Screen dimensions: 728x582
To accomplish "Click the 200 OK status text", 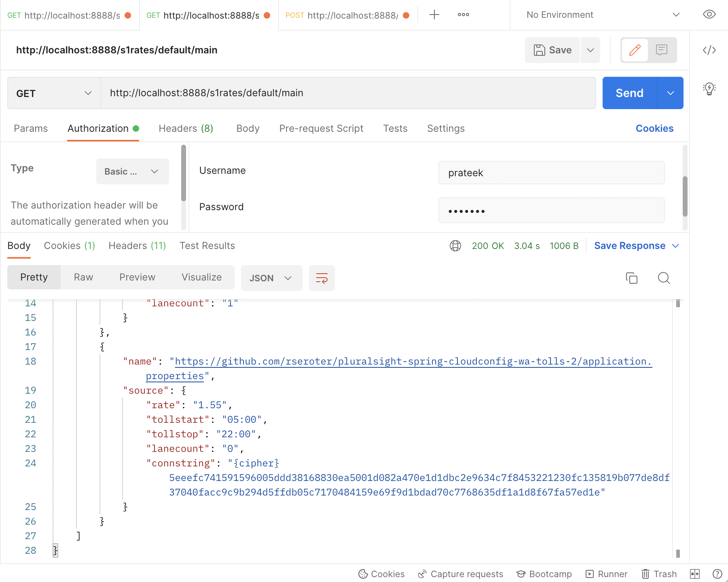I will click(x=488, y=246).
